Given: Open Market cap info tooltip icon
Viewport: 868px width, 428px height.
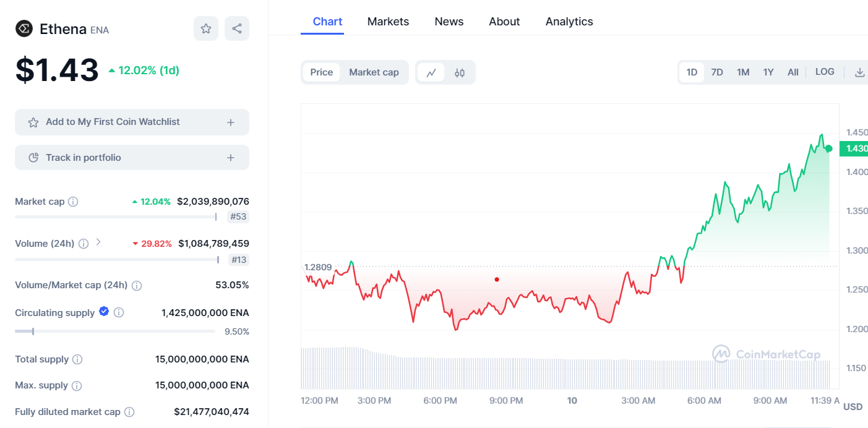Looking at the screenshot, I should point(73,202).
